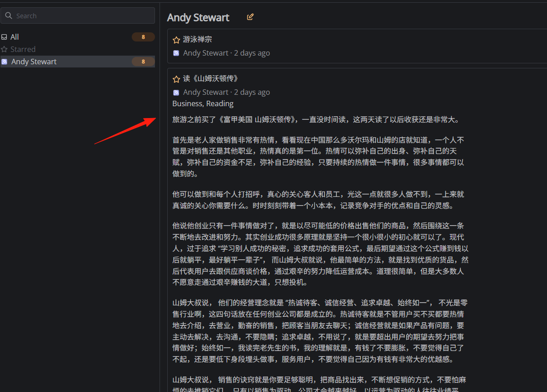Open the Starred category
The width and height of the screenshot is (547, 392).
pos(77,49)
